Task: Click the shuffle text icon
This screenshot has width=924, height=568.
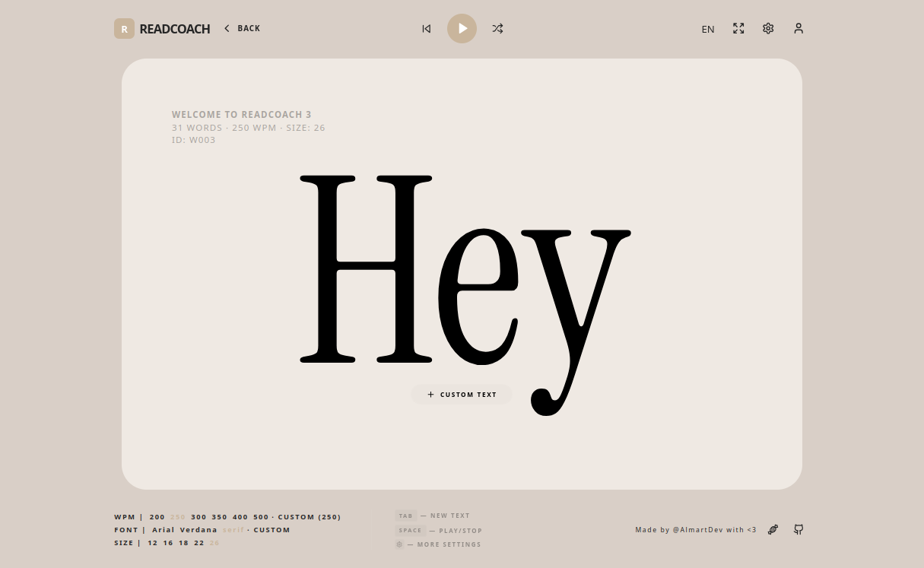Action: (x=497, y=29)
